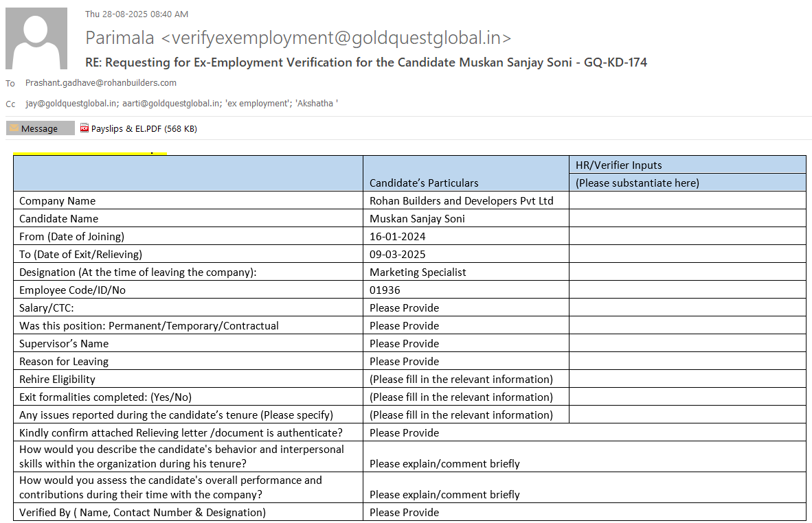Viewport: 812px width, 523px height.
Task: Switch to the Message tab
Action: pos(40,128)
